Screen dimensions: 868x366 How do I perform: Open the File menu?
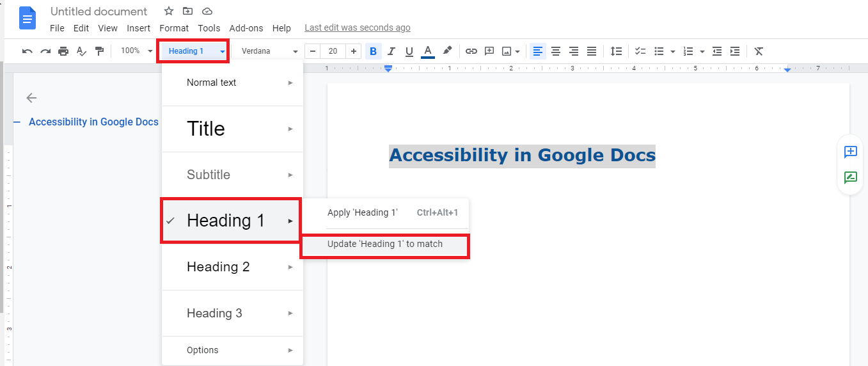click(57, 28)
